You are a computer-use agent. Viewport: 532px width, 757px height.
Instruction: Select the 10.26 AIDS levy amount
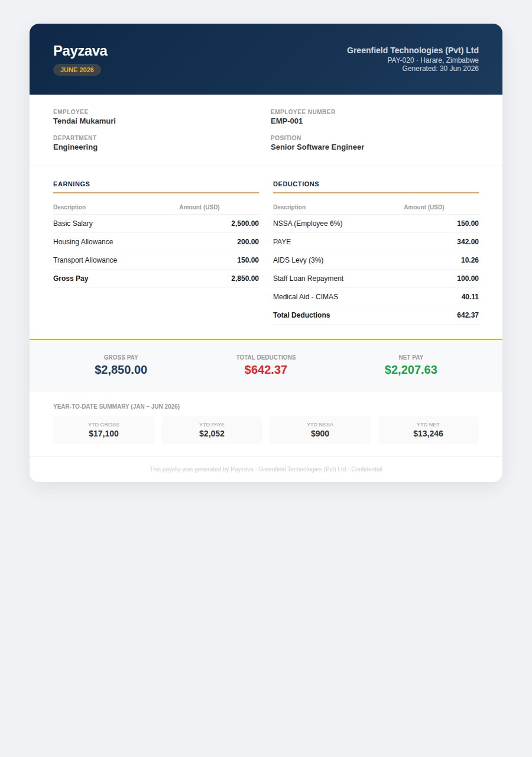point(470,260)
